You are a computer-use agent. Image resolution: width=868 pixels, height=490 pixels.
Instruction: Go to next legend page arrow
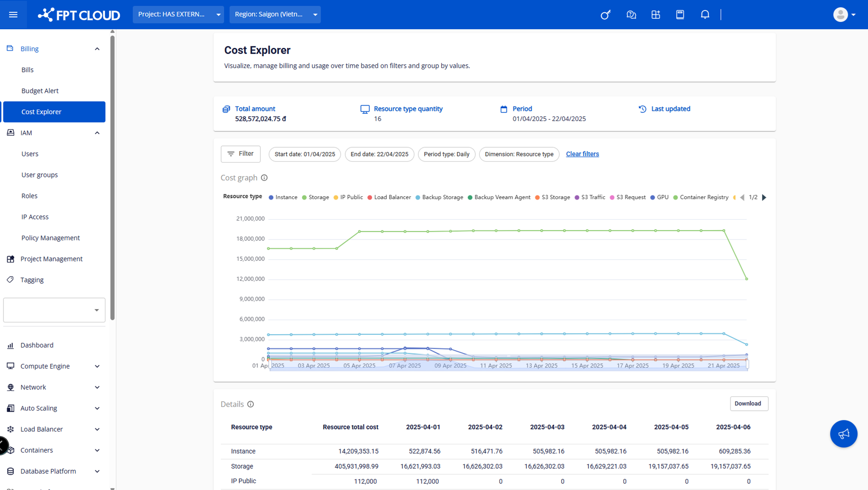tap(764, 197)
